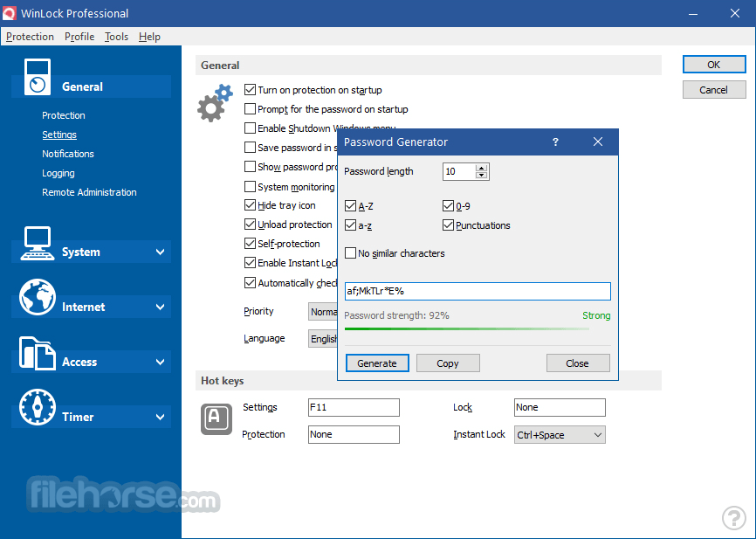Toggle Hide tray icon checkbox
The image size is (756, 539).
tap(250, 205)
